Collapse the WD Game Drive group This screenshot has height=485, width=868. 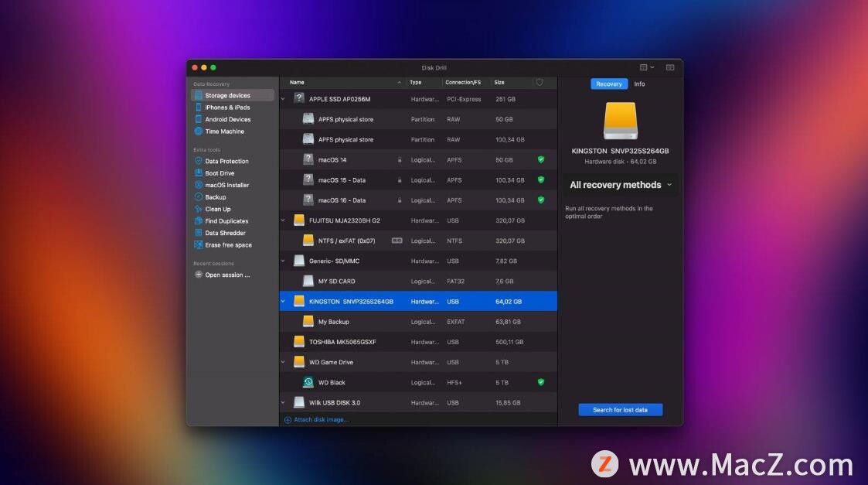point(284,363)
